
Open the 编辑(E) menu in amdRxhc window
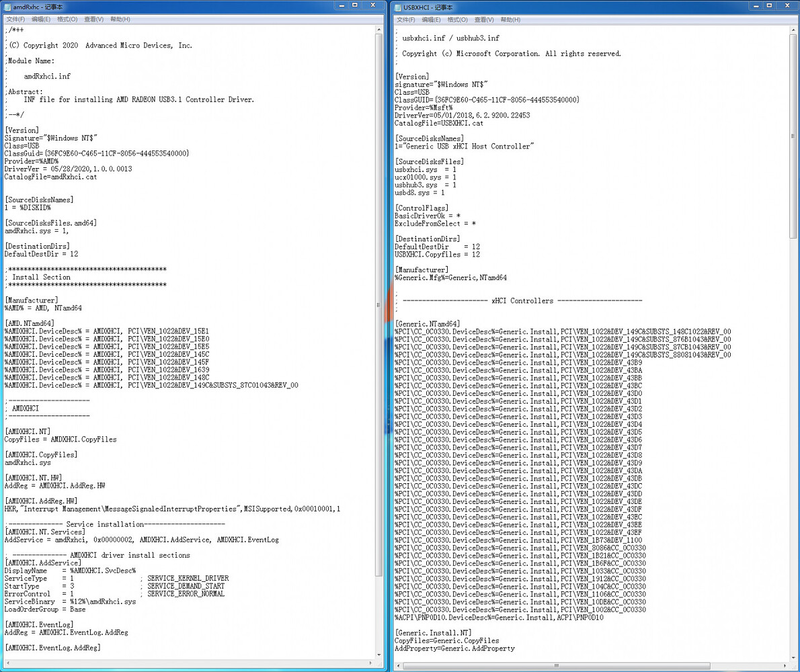click(40, 19)
